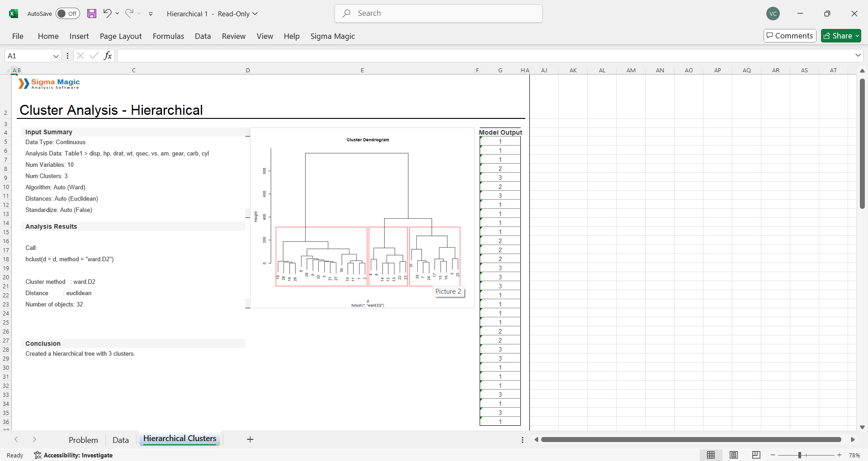Open Customize Quick Access Toolbar dropdown
Image resolution: width=868 pixels, height=461 pixels.
151,14
